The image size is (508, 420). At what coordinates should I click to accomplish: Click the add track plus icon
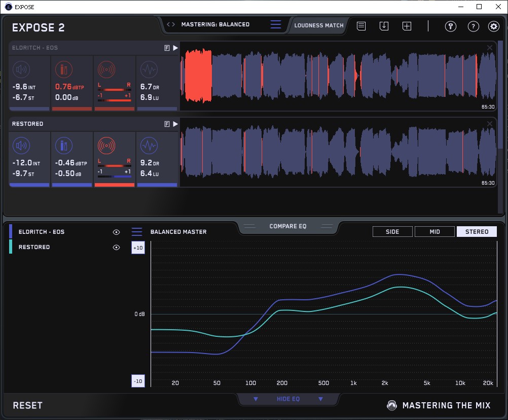407,26
